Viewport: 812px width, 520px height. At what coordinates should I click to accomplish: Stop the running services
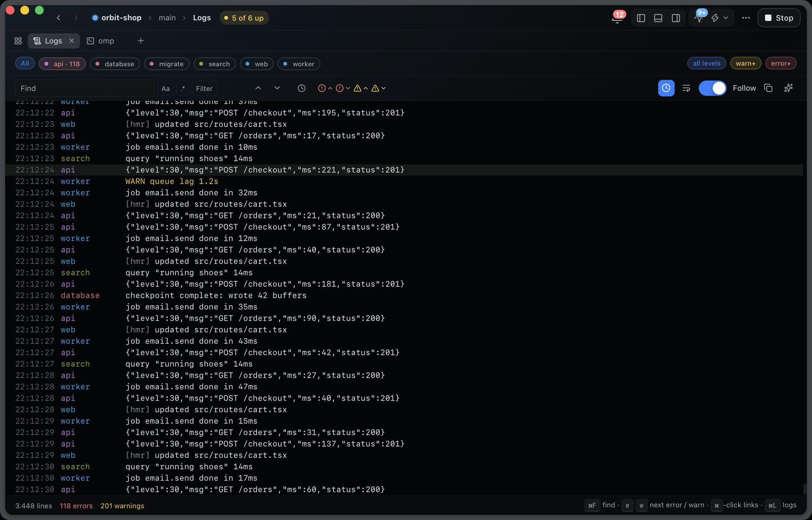pyautogui.click(x=779, y=18)
